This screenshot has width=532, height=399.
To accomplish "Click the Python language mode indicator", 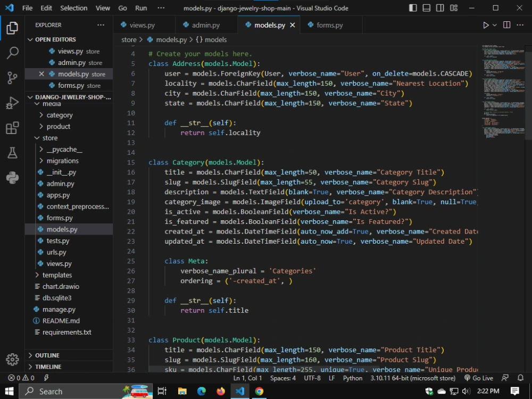I will point(353,378).
